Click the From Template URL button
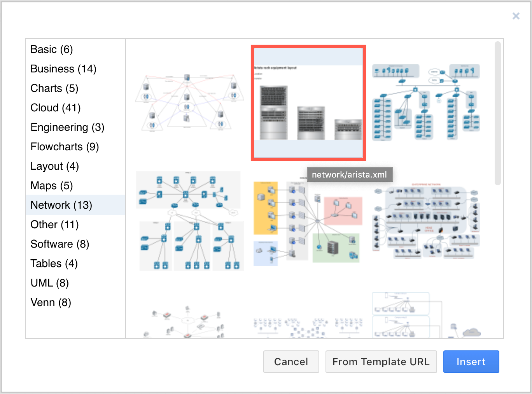Image resolution: width=532 pixels, height=394 pixels. point(381,362)
